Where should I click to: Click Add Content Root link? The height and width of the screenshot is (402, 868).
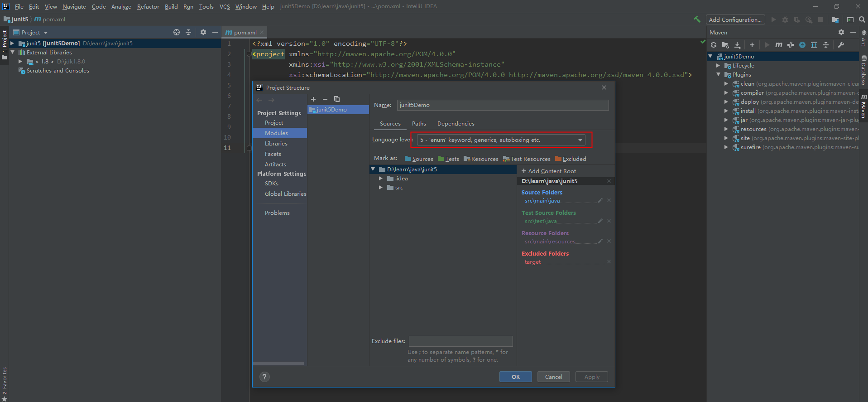549,171
